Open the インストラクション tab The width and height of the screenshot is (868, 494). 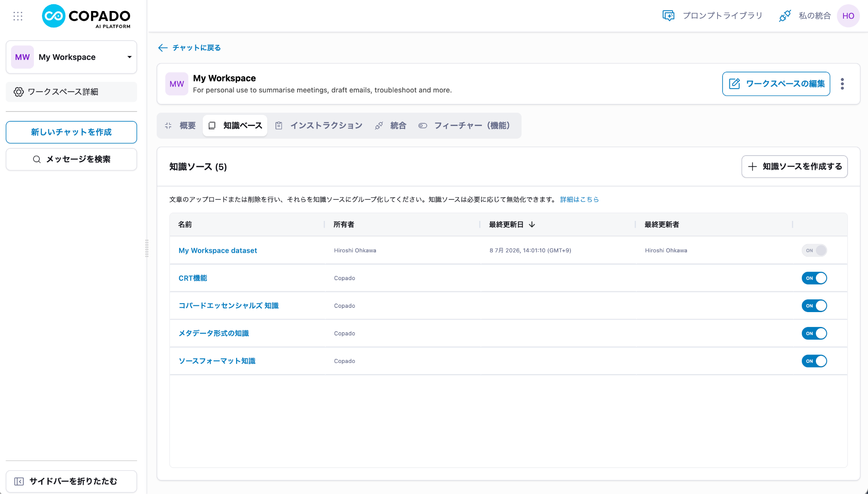(319, 126)
